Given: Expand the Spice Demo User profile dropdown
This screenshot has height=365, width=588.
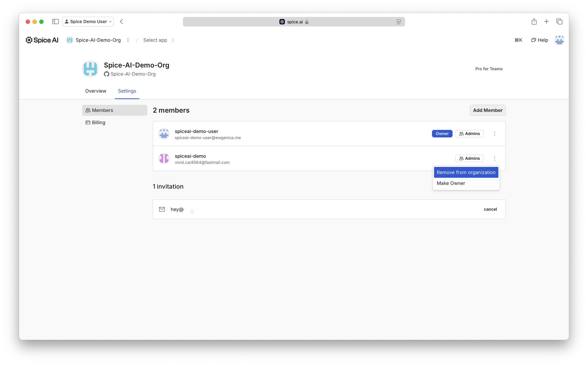Looking at the screenshot, I should pos(88,22).
